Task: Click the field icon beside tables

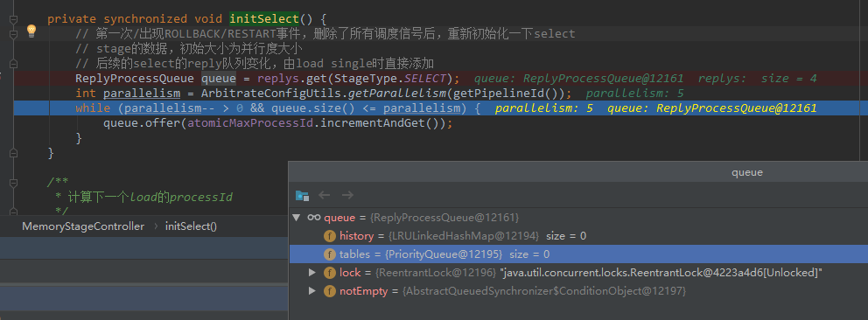Action: [330, 254]
